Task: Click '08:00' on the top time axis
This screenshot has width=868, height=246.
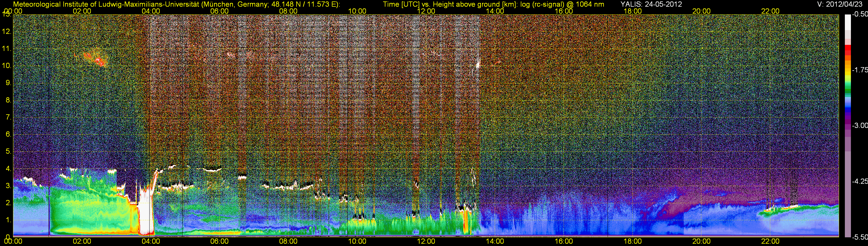Action: click(x=288, y=11)
